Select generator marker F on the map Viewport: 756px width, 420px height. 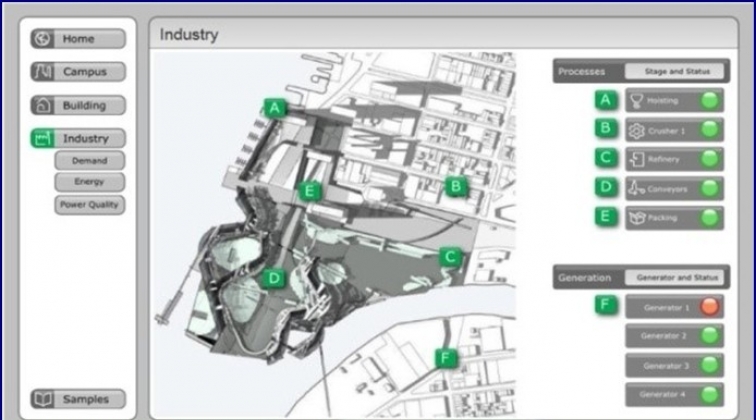coord(446,357)
